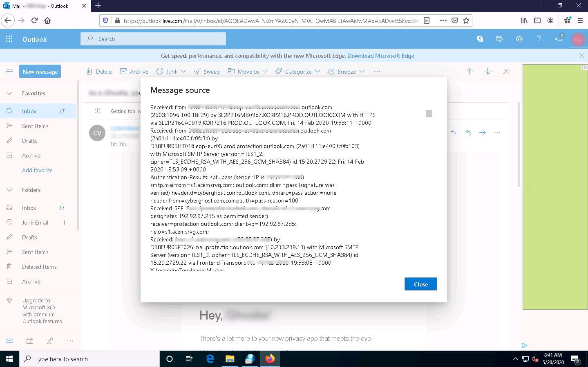Click the Add favorite link

pos(37,171)
